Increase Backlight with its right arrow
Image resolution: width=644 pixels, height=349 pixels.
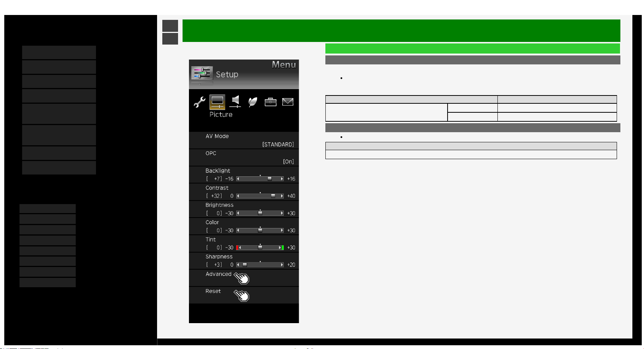click(x=282, y=179)
